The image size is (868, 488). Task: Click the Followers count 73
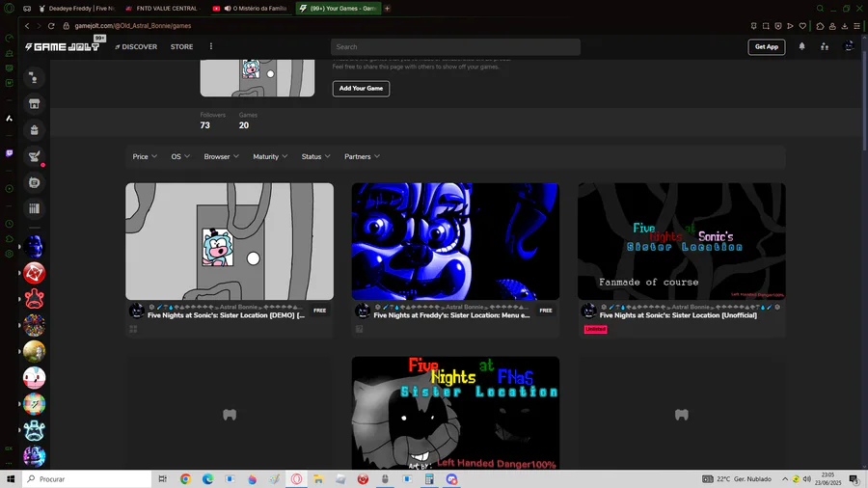204,125
